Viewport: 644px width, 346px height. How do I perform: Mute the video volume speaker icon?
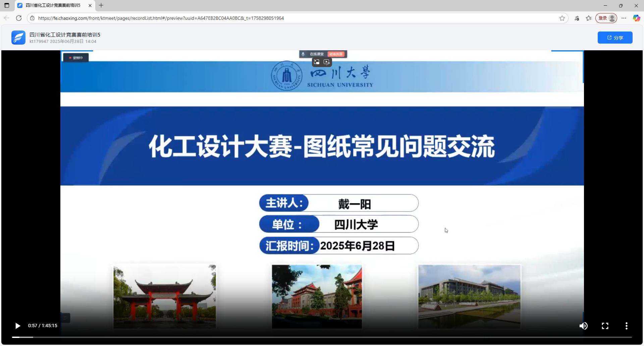point(583,326)
